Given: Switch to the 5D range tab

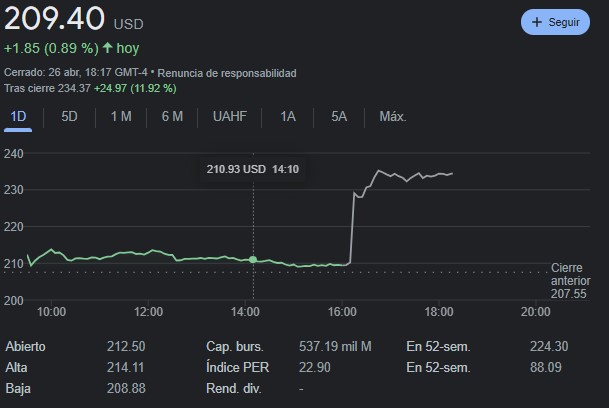Looking at the screenshot, I should [69, 117].
